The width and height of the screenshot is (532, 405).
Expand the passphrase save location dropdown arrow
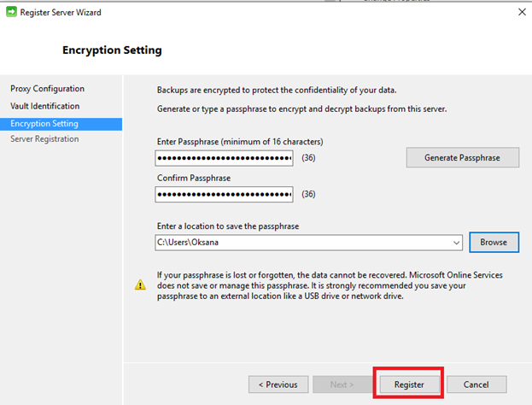coord(456,243)
